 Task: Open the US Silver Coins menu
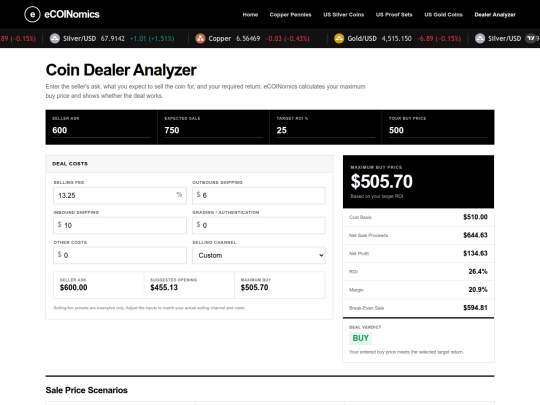coord(343,14)
